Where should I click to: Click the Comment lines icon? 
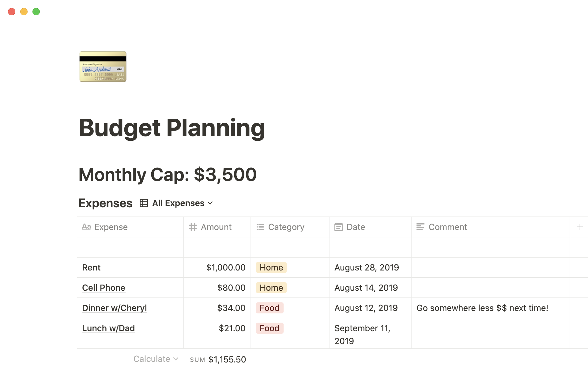[x=420, y=226]
